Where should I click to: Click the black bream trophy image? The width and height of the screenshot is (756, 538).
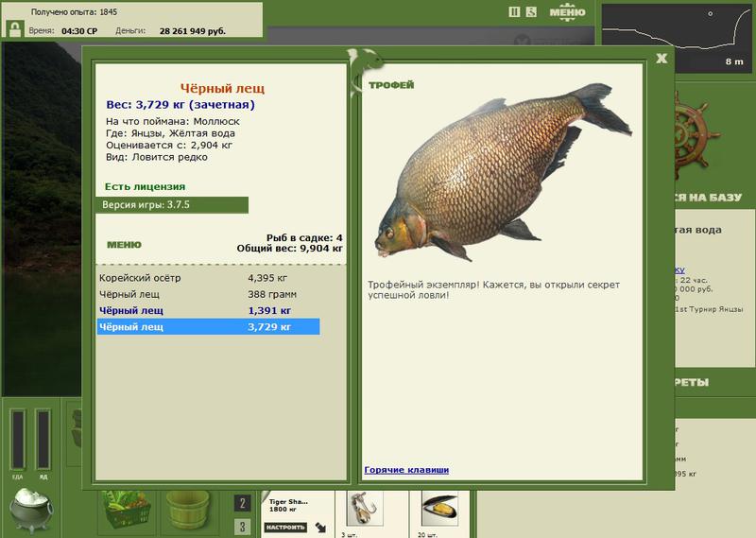(503, 172)
